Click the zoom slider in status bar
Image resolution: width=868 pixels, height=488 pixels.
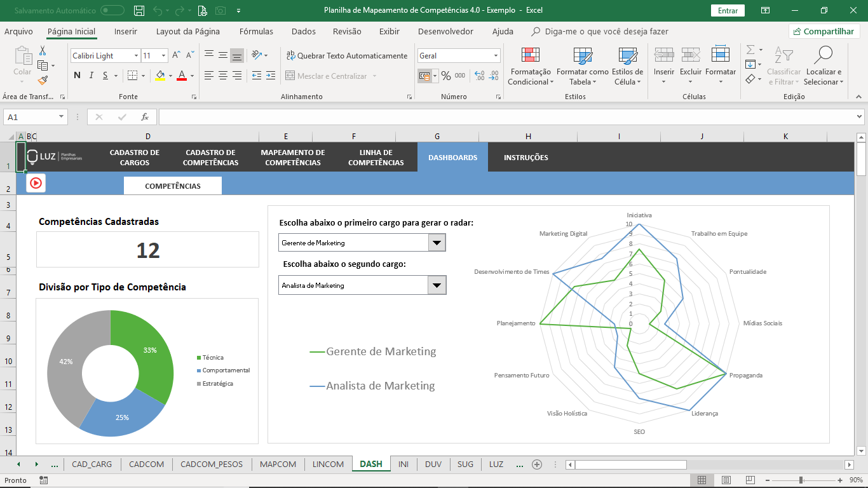click(801, 480)
